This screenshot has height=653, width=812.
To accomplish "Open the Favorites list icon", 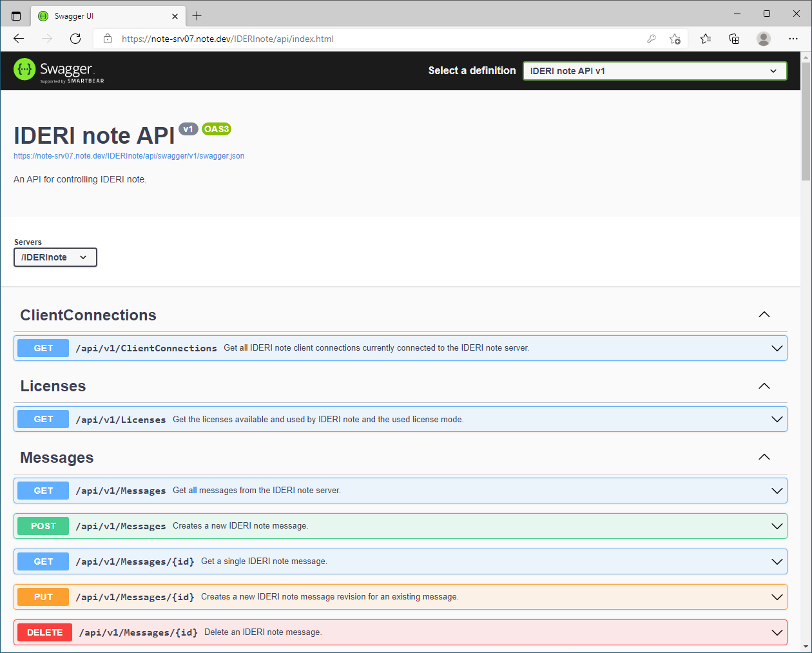I will pyautogui.click(x=706, y=39).
